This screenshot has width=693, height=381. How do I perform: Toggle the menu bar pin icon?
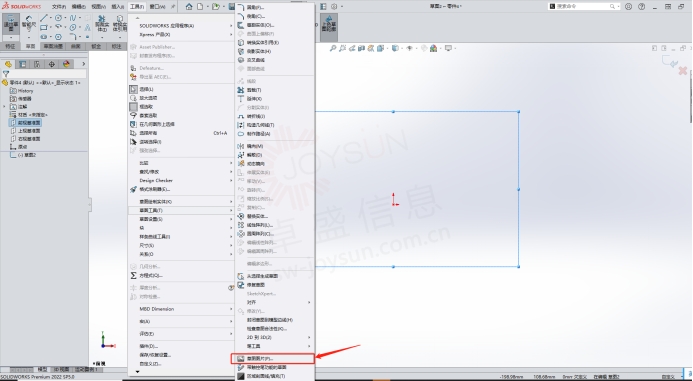[x=173, y=7]
